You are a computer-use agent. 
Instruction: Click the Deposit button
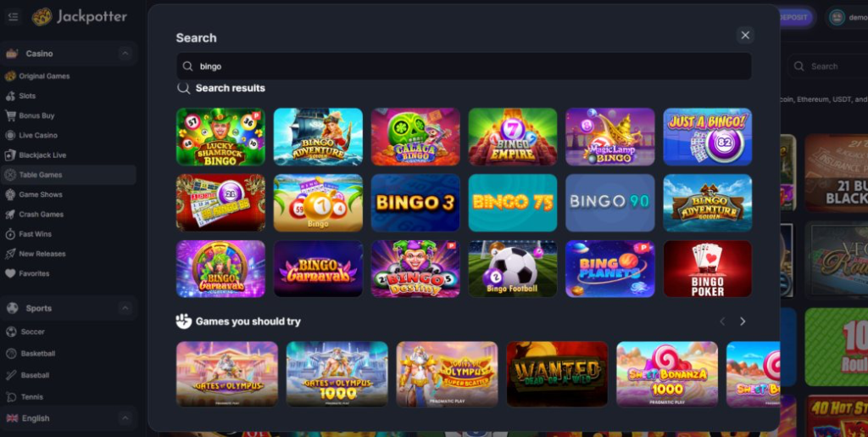795,18
